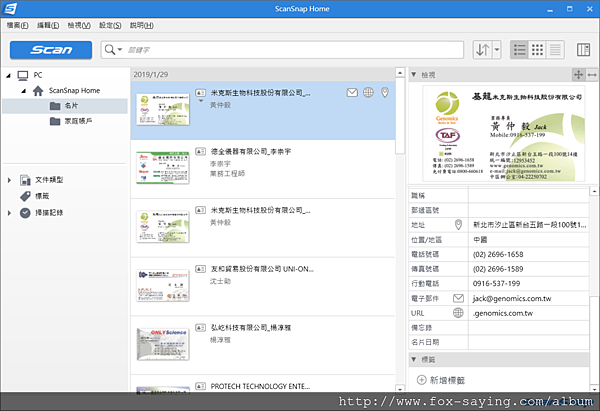
Task: Collapse the PC tree node
Action: tap(8, 75)
